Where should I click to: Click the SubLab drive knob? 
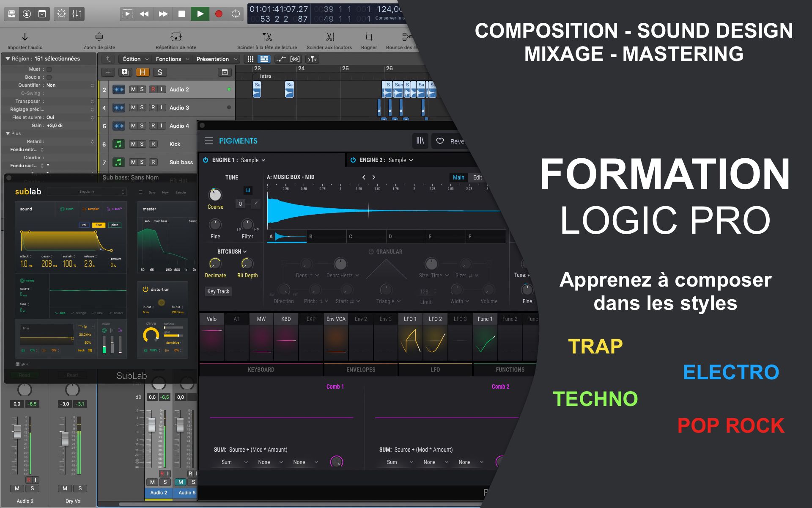click(x=151, y=335)
